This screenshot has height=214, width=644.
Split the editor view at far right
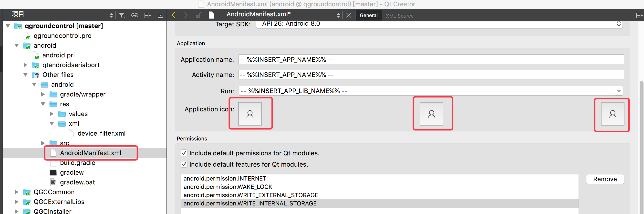[x=639, y=16]
